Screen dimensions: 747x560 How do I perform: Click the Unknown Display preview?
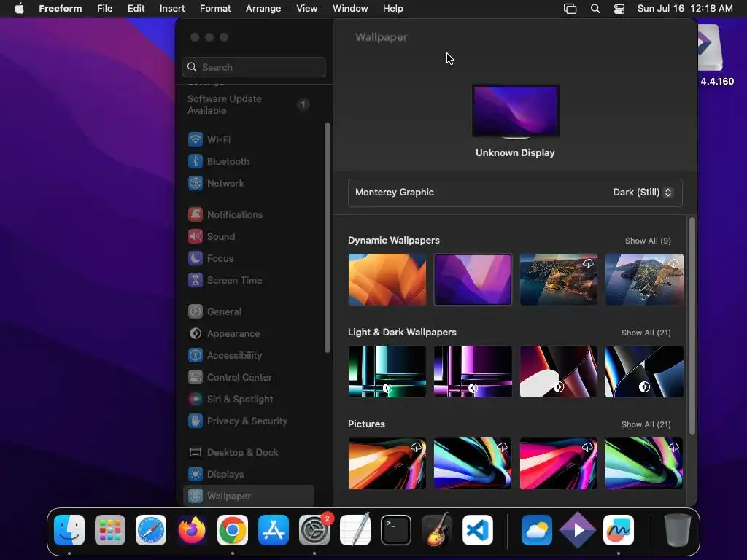tap(516, 112)
